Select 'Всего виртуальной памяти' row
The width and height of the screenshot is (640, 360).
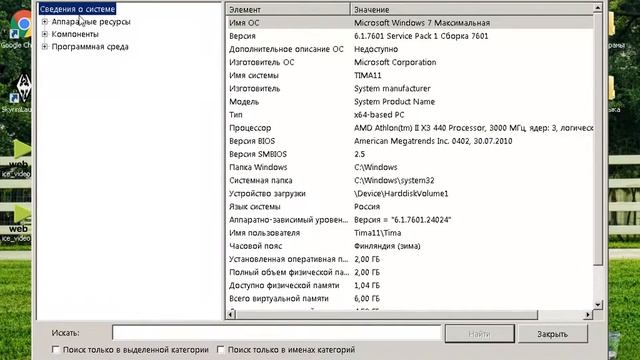coord(410,298)
